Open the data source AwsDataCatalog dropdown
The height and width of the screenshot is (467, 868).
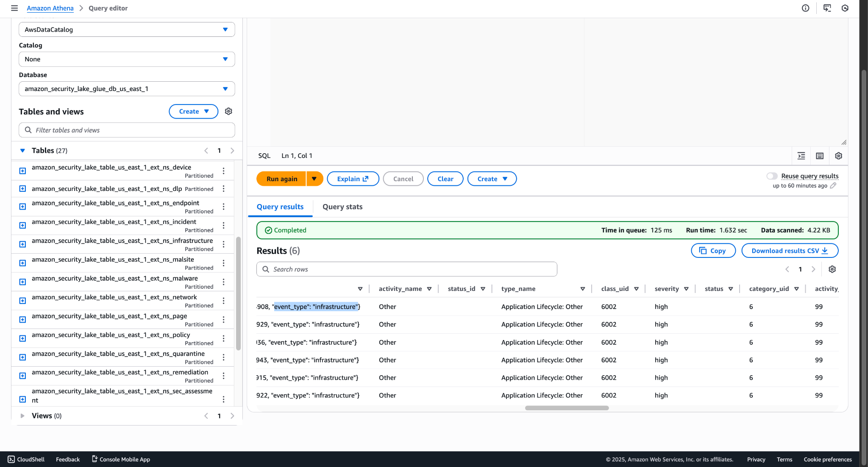pyautogui.click(x=127, y=30)
